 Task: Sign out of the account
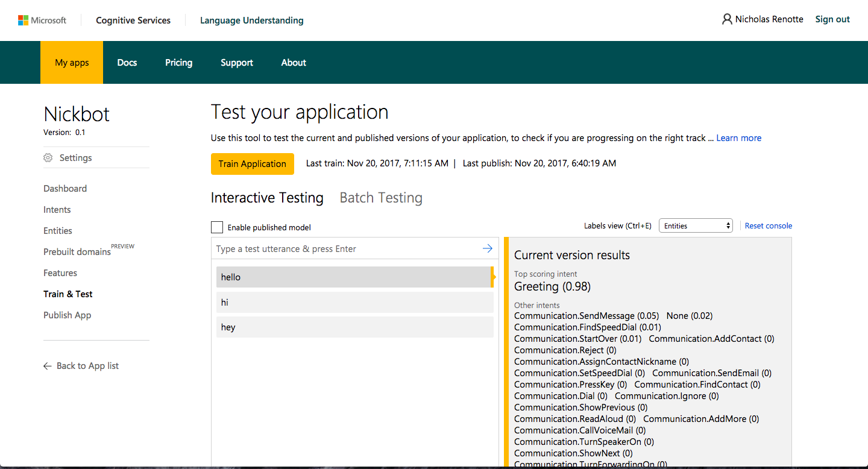click(x=832, y=19)
